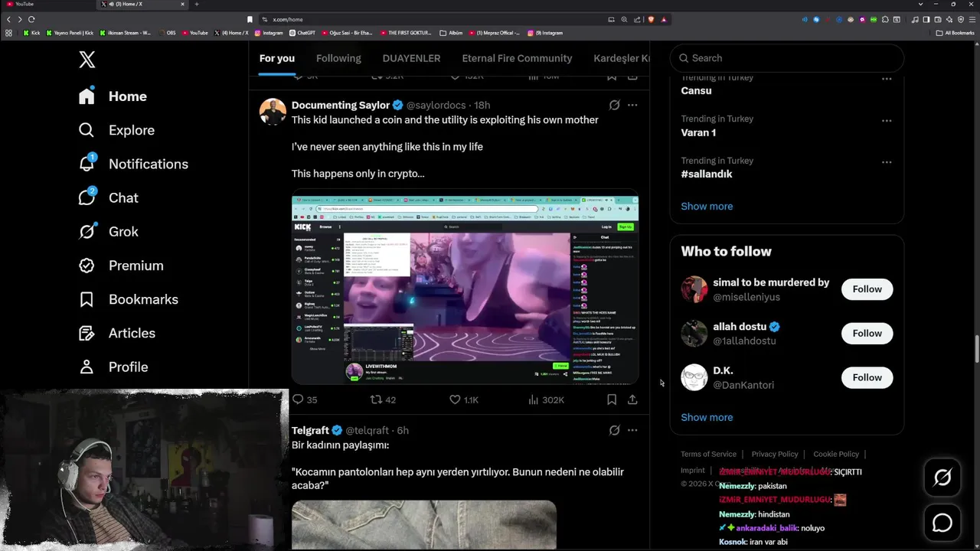Open a new browser tab
Viewport: 980px width, 551px height.
coord(197,4)
